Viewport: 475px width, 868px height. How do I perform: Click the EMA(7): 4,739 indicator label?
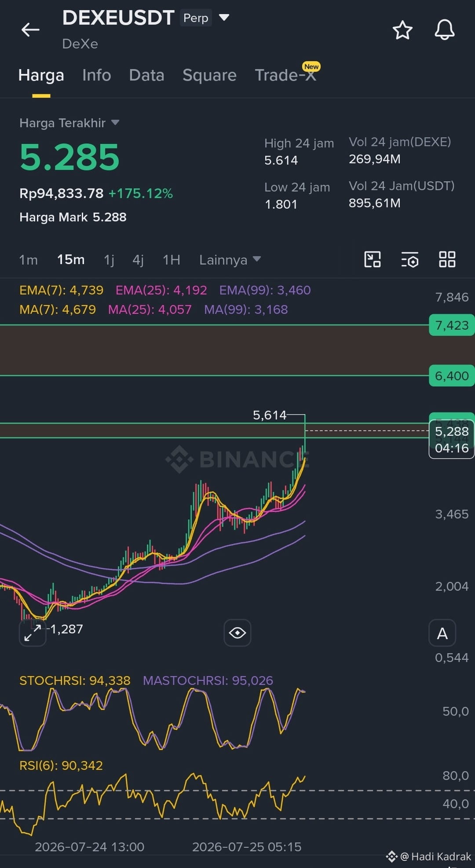tap(62, 290)
